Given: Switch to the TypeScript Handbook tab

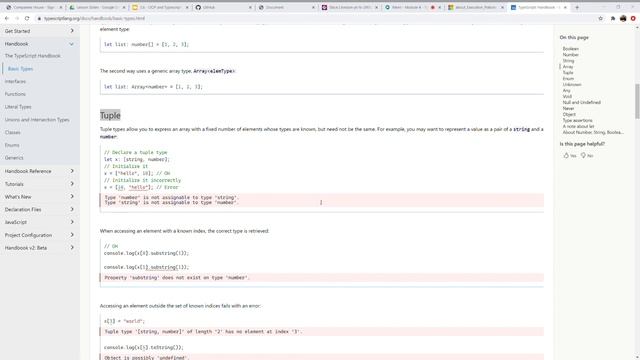Looking at the screenshot, I should 539,7.
